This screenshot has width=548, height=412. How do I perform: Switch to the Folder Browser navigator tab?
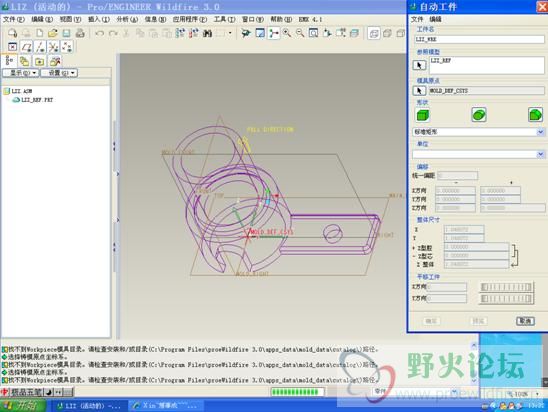click(24, 61)
